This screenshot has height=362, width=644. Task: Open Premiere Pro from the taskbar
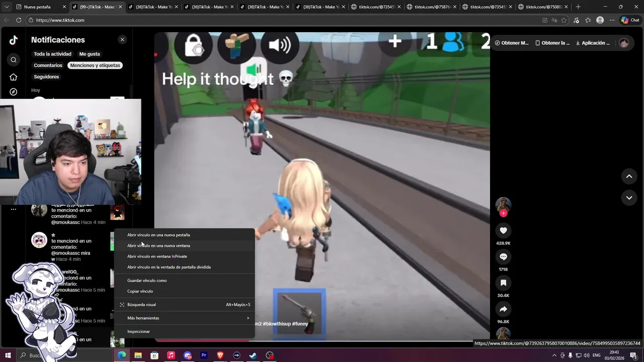point(204,355)
